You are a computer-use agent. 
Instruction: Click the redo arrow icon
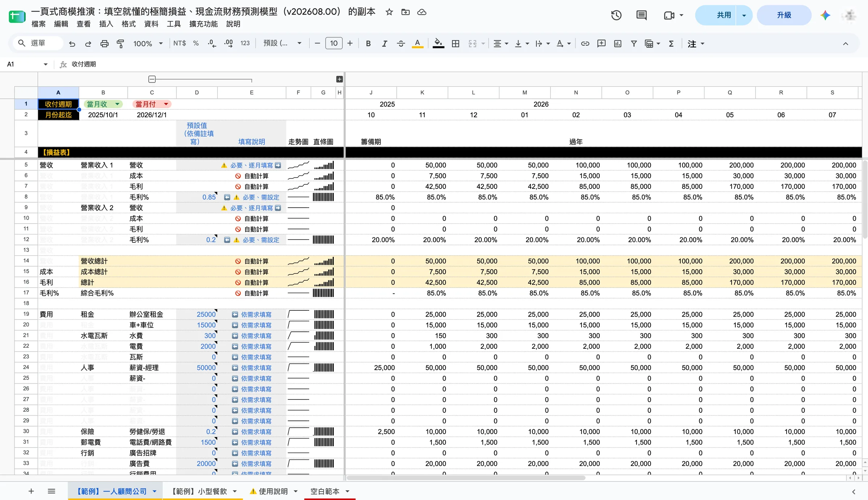click(x=88, y=44)
